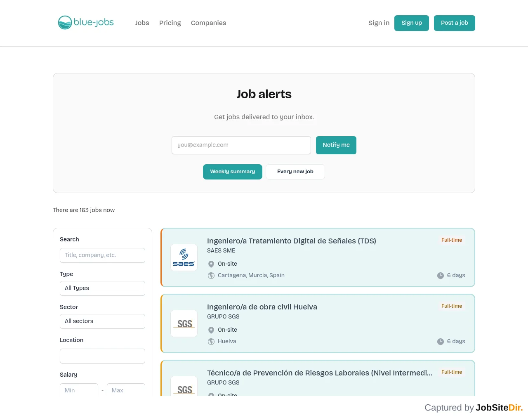Select the Every new job alert option

pyautogui.click(x=295, y=172)
